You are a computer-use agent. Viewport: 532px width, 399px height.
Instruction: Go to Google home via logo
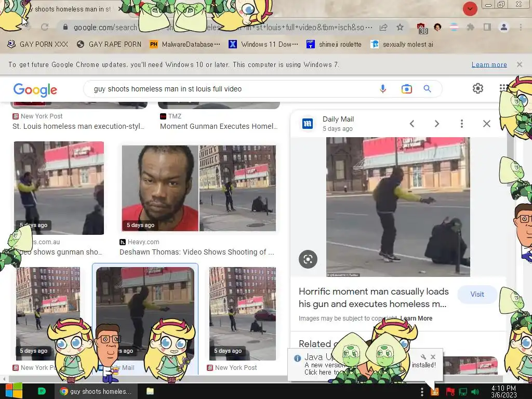[35, 89]
